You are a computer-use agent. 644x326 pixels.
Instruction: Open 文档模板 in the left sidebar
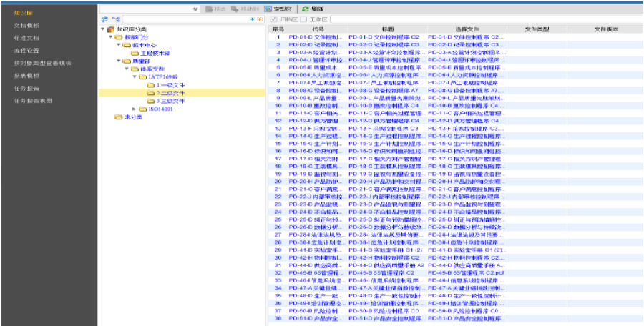pos(27,25)
